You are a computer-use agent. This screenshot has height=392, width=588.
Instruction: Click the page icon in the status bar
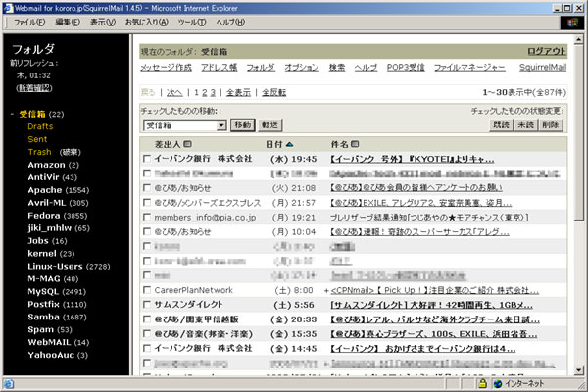pyautogui.click(x=8, y=383)
